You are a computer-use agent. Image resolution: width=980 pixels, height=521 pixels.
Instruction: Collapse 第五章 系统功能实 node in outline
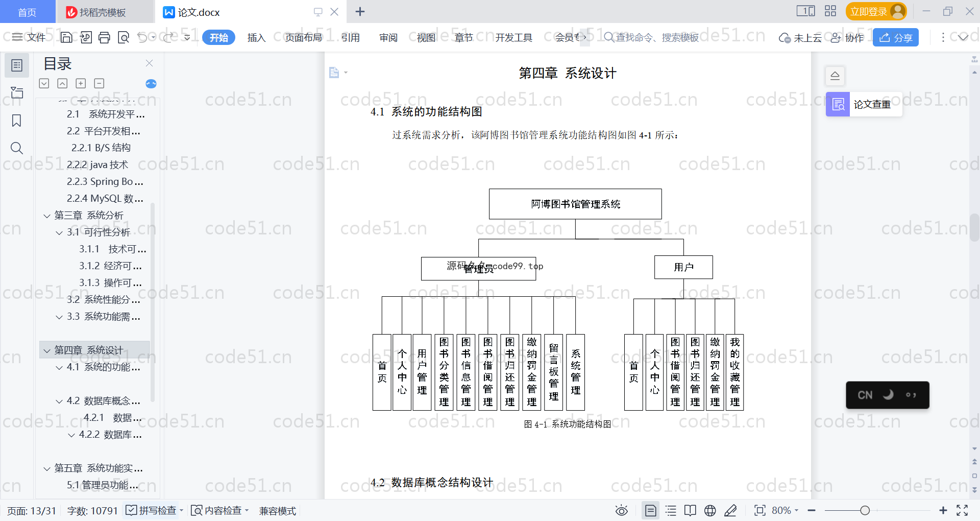pos(47,469)
